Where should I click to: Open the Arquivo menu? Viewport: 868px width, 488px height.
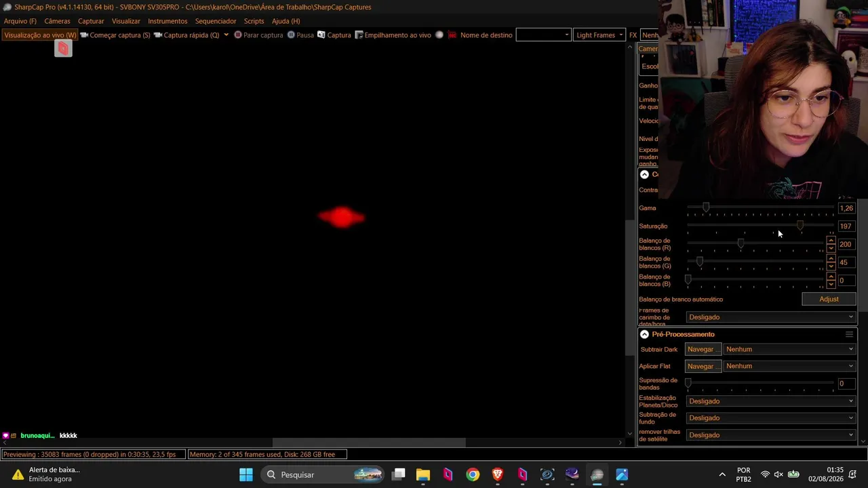coord(20,21)
